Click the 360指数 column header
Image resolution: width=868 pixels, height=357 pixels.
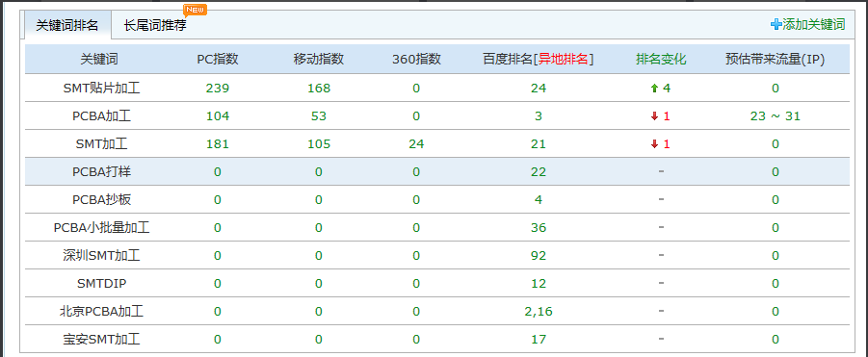[416, 60]
